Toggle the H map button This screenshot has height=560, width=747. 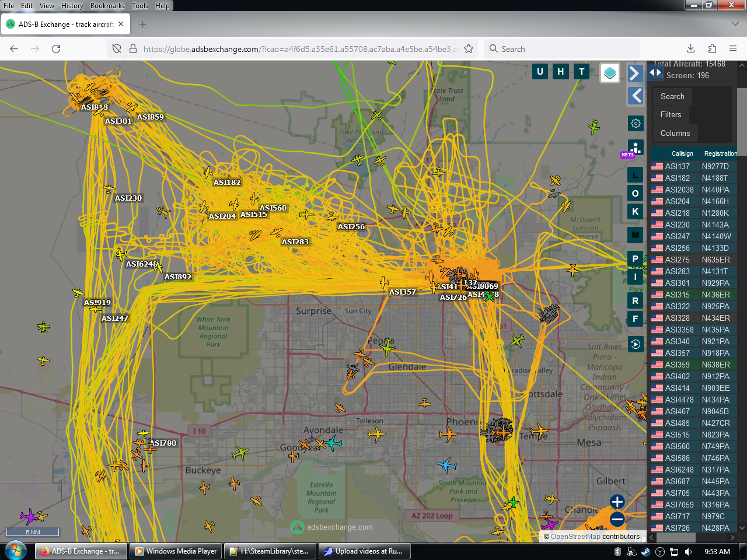tap(561, 72)
